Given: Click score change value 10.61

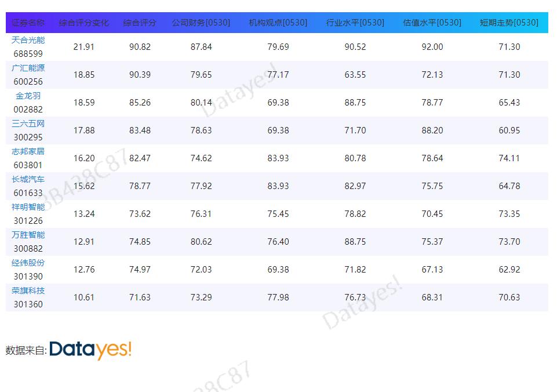Looking at the screenshot, I should 84,297.
